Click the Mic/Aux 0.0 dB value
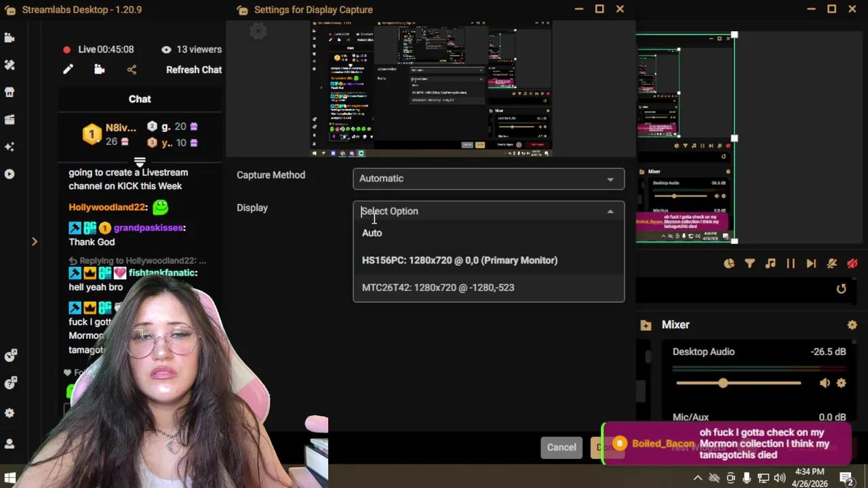Screen dimensions: 868x488 click(x=832, y=418)
